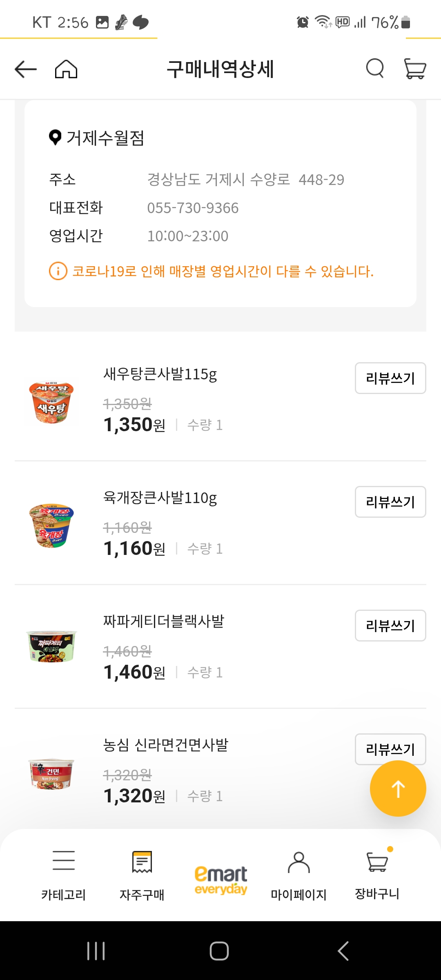Open cart icon in top header
The height and width of the screenshot is (980, 441).
pyautogui.click(x=415, y=68)
